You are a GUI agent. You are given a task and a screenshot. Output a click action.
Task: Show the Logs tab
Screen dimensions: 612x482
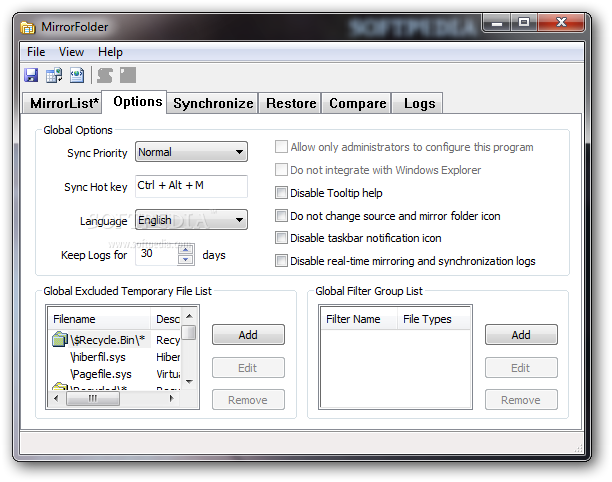pyautogui.click(x=418, y=103)
